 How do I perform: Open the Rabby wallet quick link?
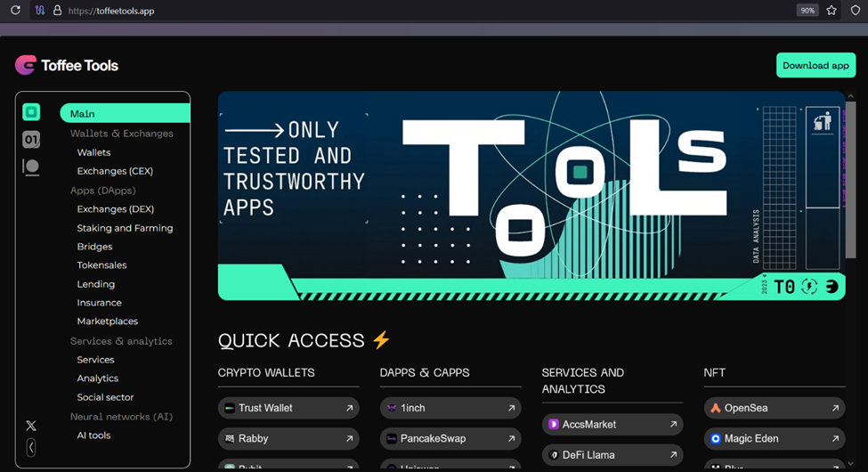click(x=288, y=439)
